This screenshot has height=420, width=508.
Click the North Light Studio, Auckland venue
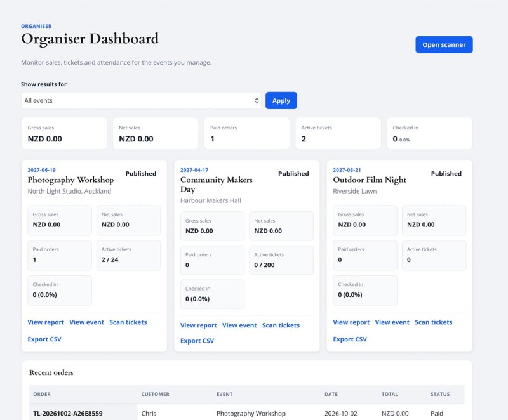[x=69, y=191]
